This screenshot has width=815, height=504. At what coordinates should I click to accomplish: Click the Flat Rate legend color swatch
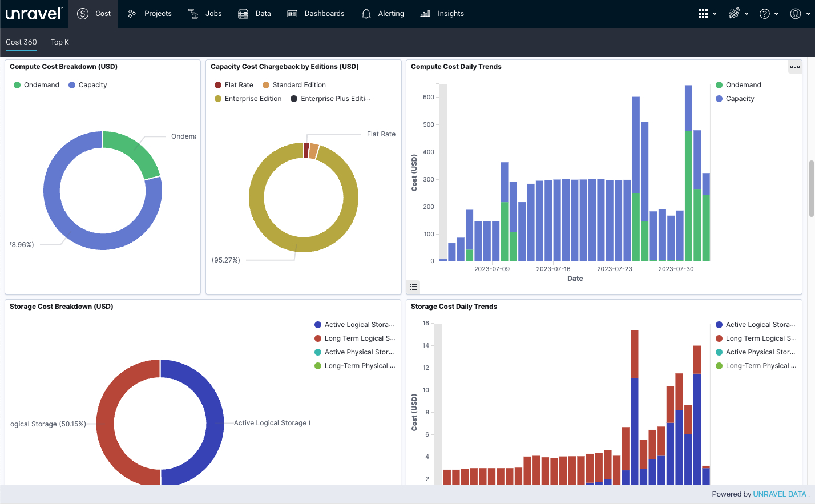click(218, 85)
